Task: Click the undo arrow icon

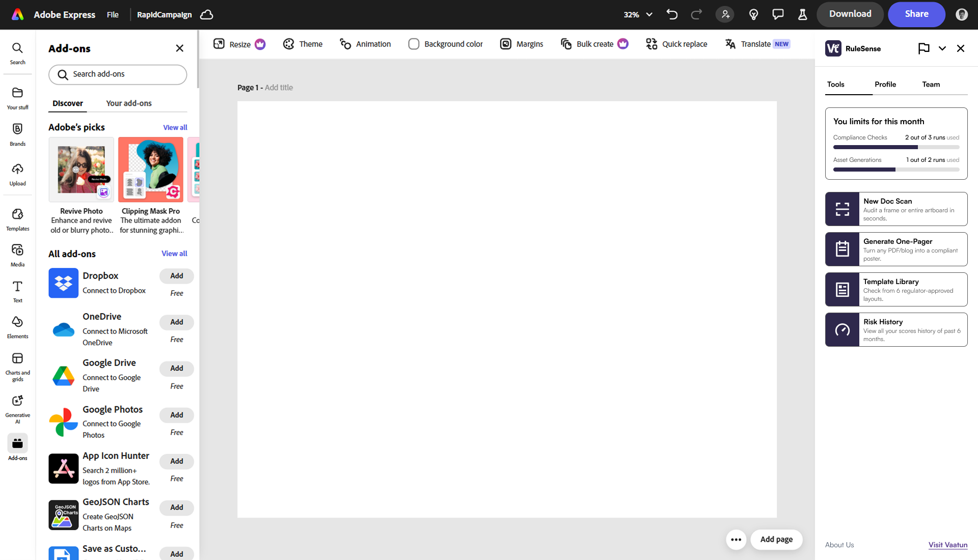Action: coord(672,14)
